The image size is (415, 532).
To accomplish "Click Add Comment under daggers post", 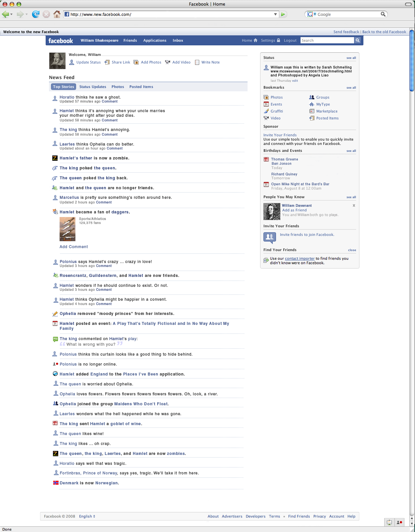I will [x=74, y=247].
